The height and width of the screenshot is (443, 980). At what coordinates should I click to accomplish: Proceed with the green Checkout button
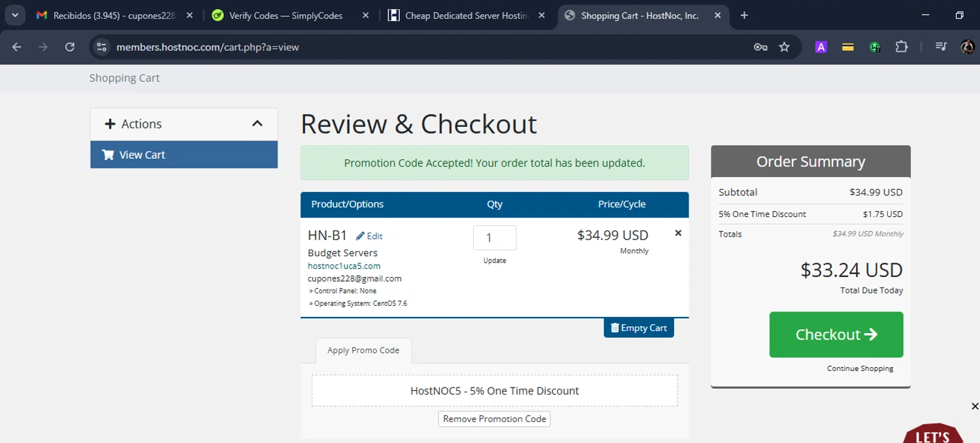point(836,335)
